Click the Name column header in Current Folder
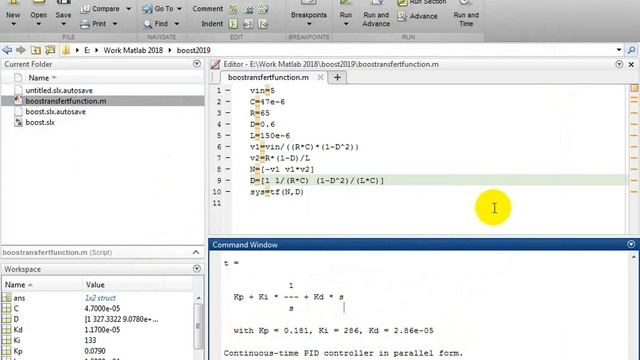This screenshot has width=640, height=360. click(x=39, y=78)
